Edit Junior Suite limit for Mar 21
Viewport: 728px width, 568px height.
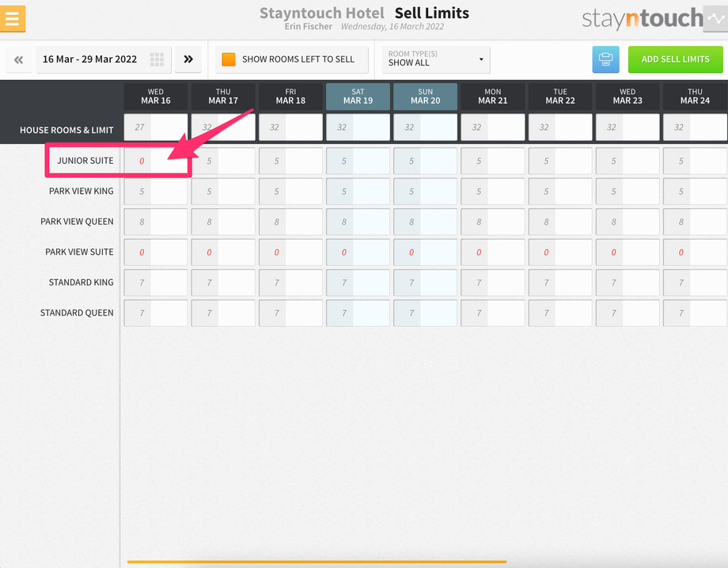point(506,161)
